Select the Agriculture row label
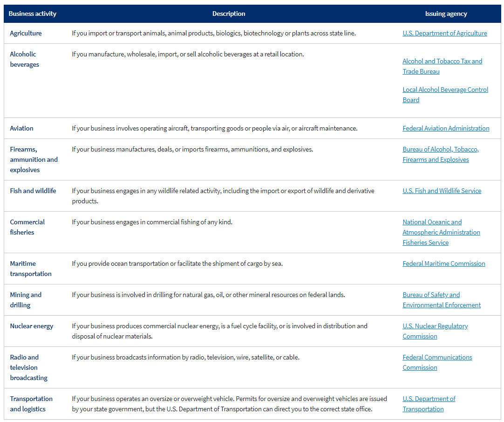This screenshot has width=504, height=422. (26, 33)
